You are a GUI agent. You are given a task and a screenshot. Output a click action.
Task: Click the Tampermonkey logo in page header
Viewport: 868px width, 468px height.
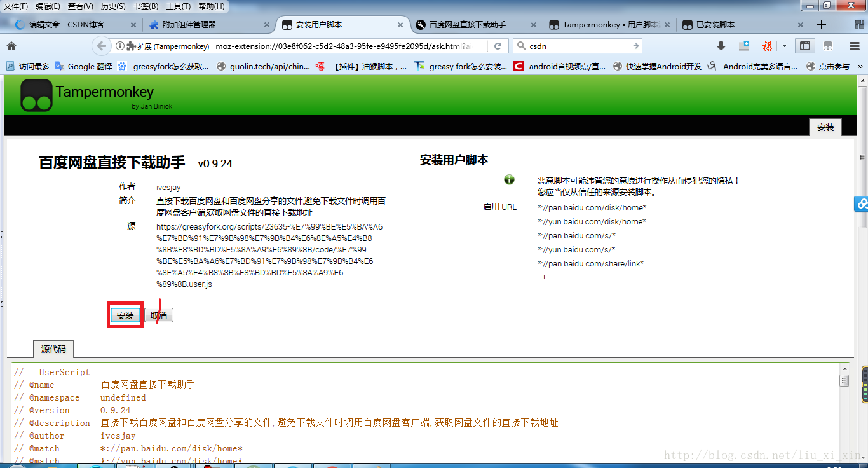(36, 95)
